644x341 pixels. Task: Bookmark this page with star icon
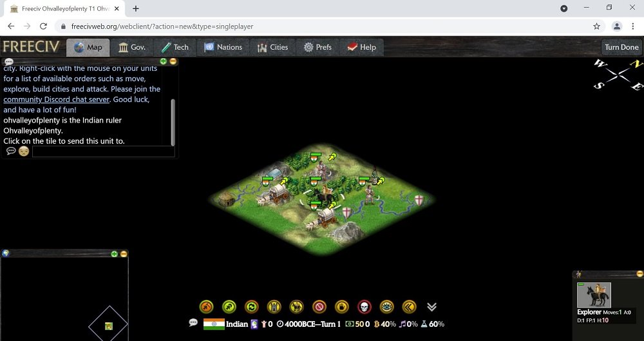pyautogui.click(x=596, y=26)
